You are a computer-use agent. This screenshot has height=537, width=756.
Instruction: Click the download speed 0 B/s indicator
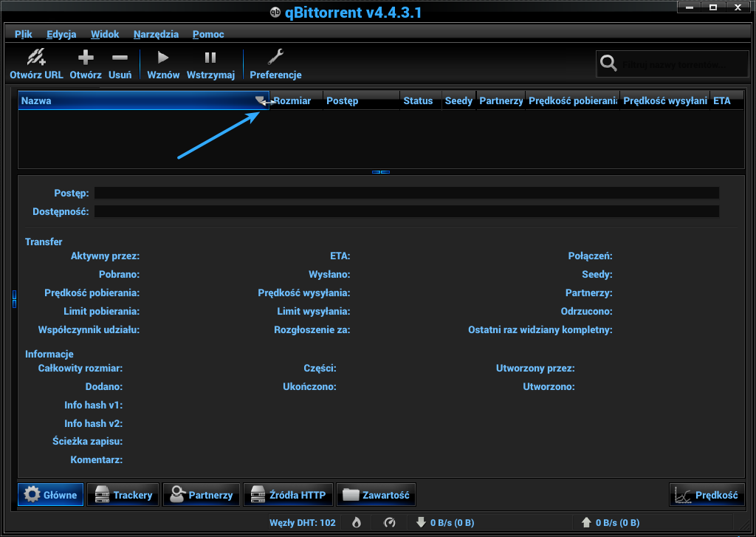pyautogui.click(x=444, y=522)
